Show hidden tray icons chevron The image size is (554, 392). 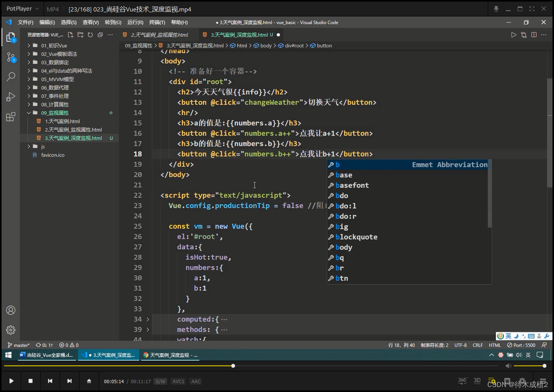(491, 355)
